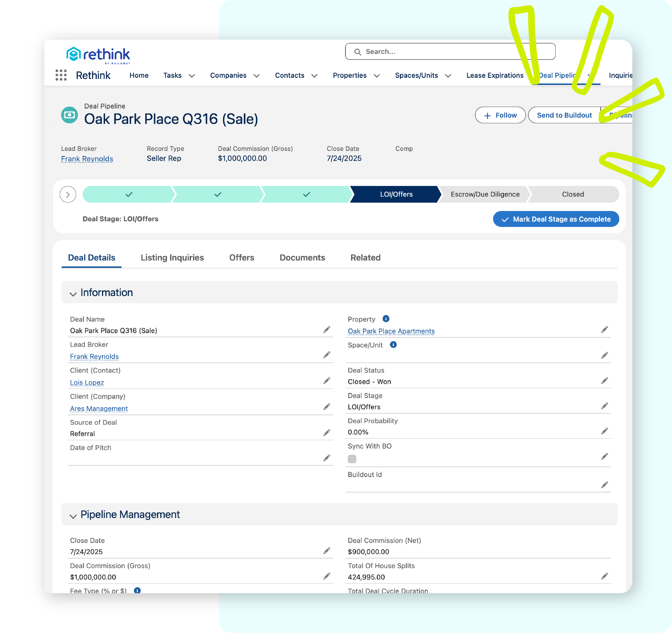Click inside the Search field
The image size is (672, 633).
(436, 51)
